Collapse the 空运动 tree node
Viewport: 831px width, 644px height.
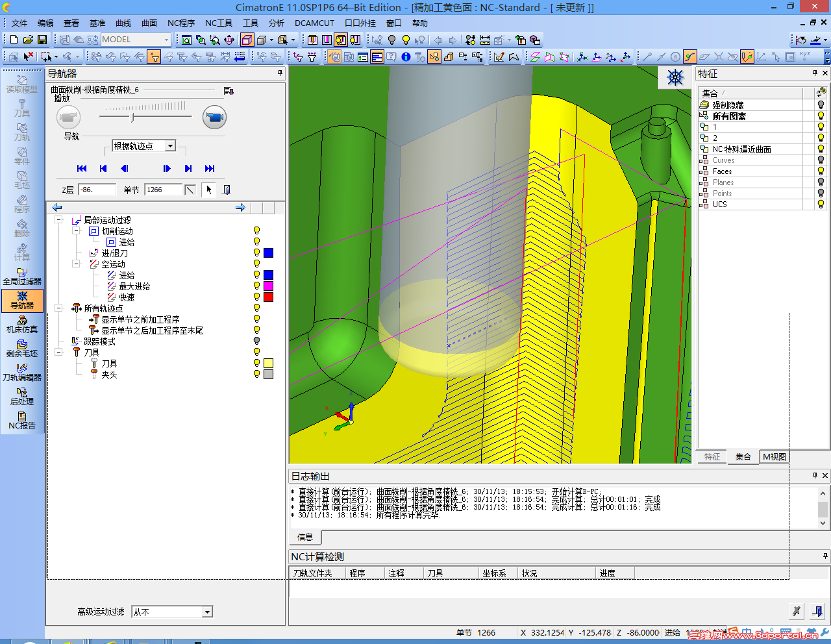pos(76,264)
